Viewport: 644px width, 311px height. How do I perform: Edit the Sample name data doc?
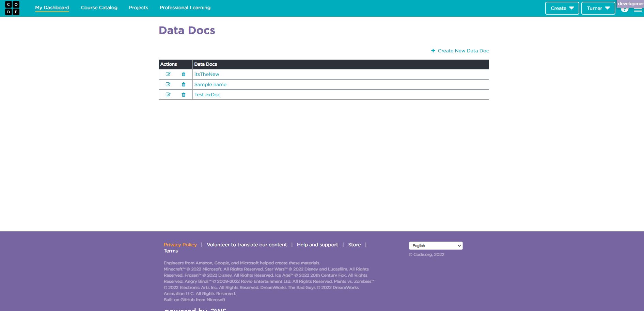point(168,84)
